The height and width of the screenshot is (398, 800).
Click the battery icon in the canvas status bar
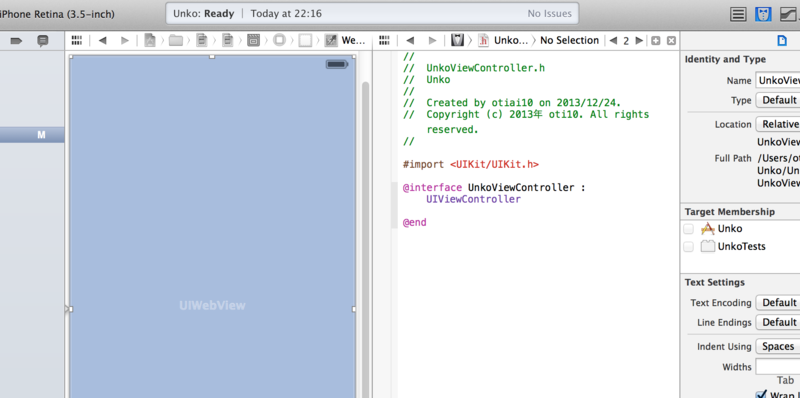[337, 64]
